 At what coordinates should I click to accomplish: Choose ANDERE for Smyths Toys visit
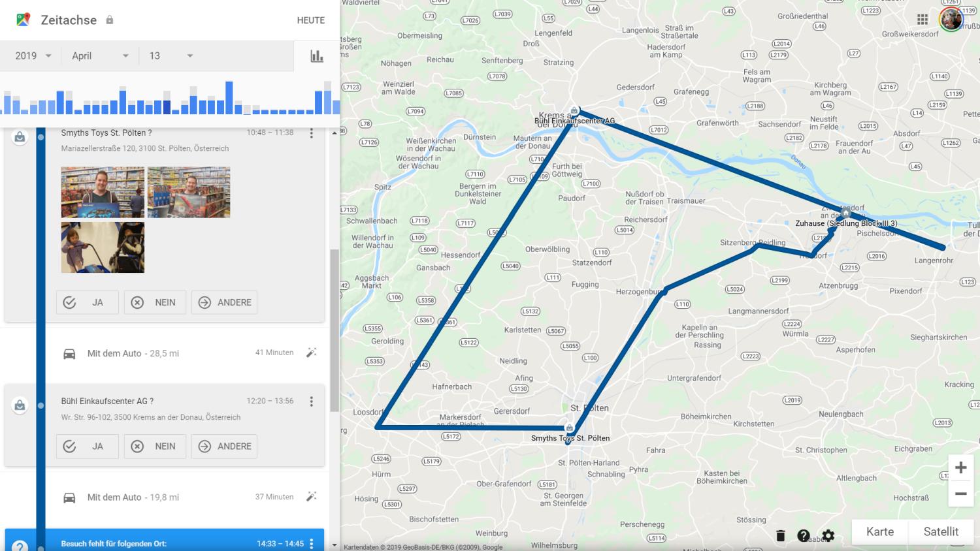coord(224,302)
